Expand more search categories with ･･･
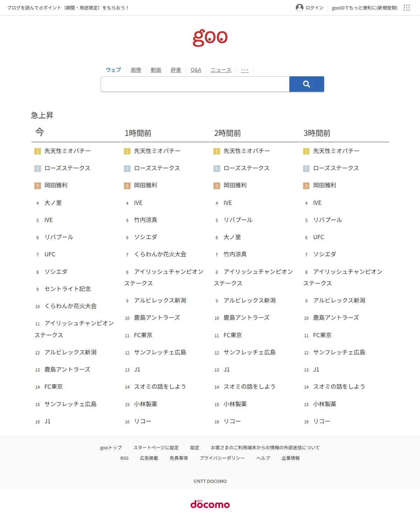The height and width of the screenshot is (520, 420). 245,70
